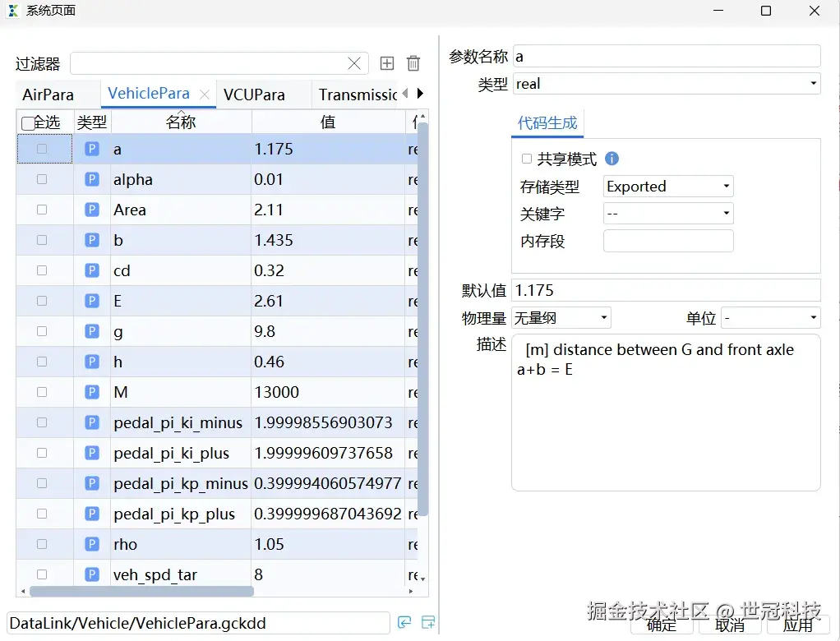Click the 应用 apply button

click(x=798, y=626)
